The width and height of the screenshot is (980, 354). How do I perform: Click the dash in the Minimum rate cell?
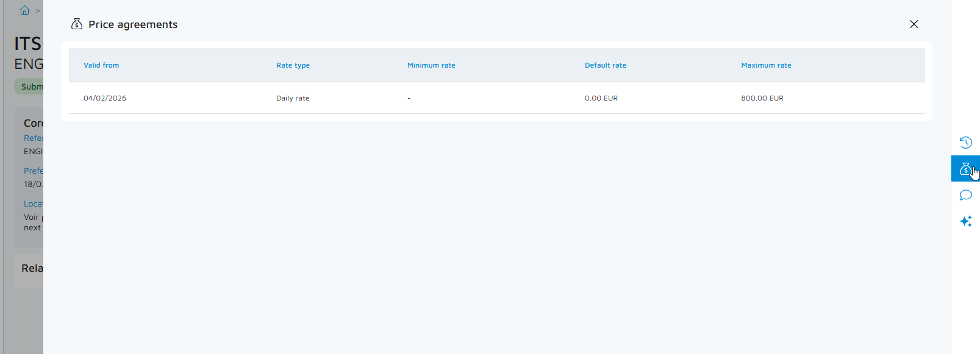pos(409,98)
